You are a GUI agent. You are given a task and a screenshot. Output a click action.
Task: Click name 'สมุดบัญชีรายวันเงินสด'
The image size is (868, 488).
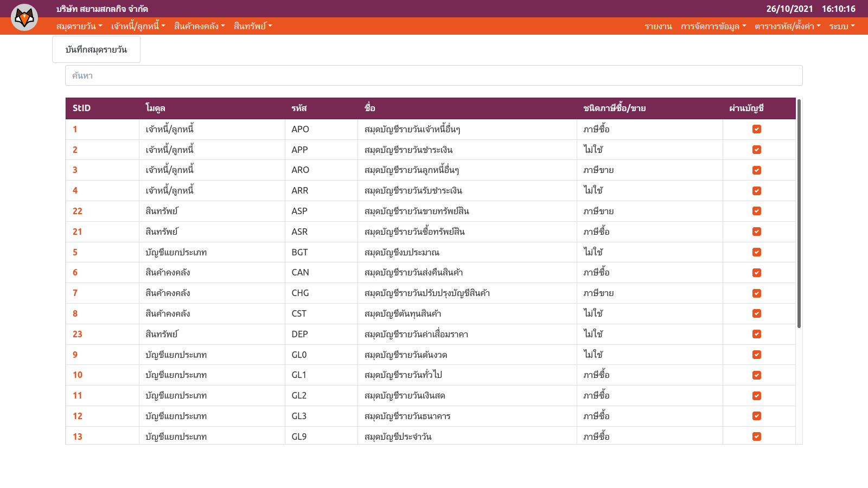(x=405, y=395)
